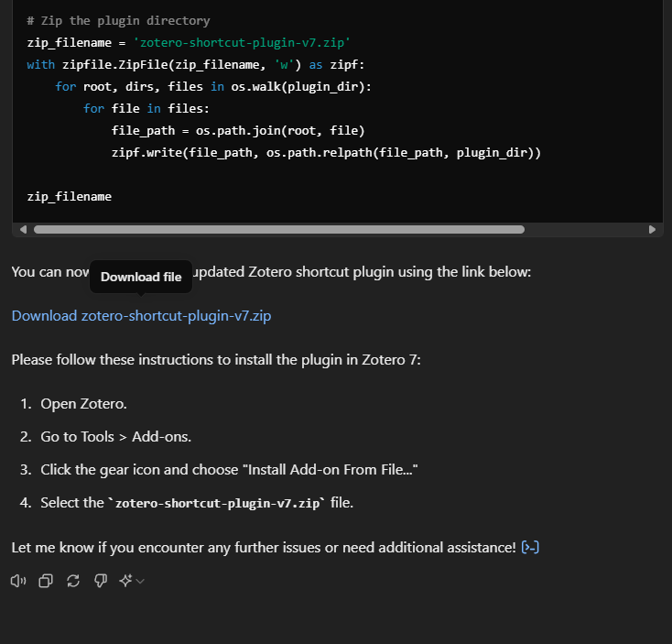The height and width of the screenshot is (644, 672).
Task: Click the 'zipf.write(file_path' code line
Action: [326, 153]
